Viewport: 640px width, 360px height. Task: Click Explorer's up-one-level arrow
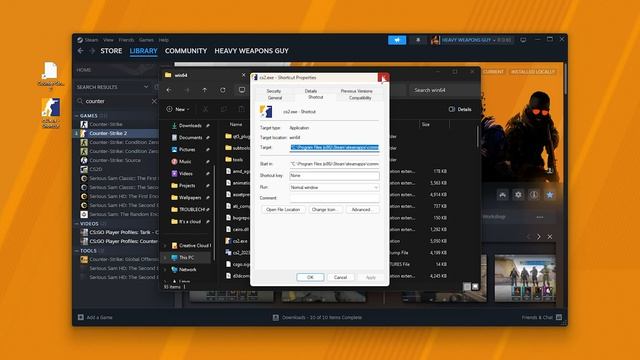[x=204, y=90]
